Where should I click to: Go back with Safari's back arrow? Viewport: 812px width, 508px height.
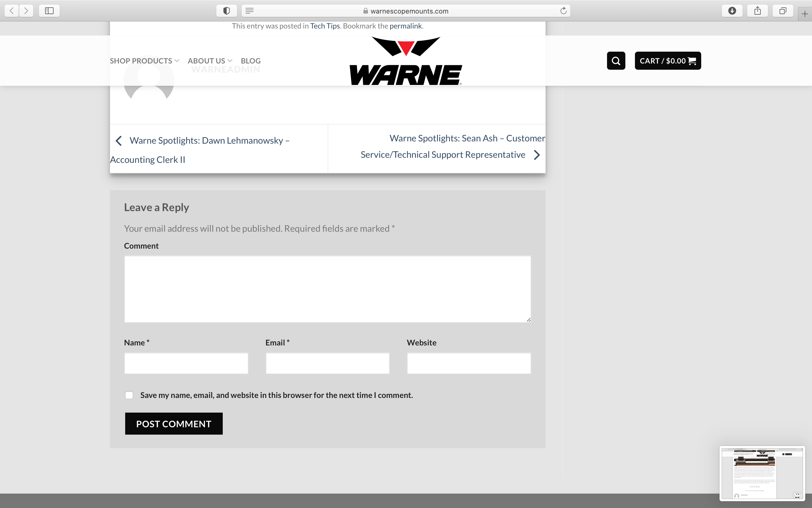click(12, 11)
